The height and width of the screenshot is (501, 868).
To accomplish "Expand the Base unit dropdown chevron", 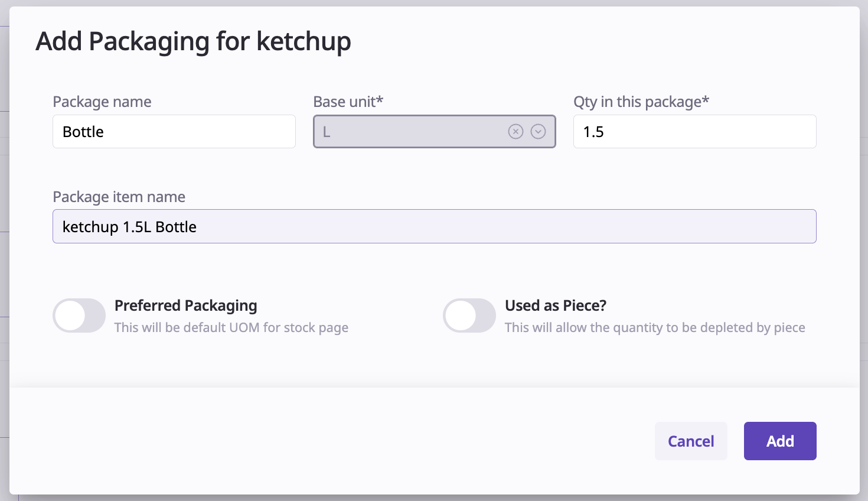I will [x=538, y=132].
